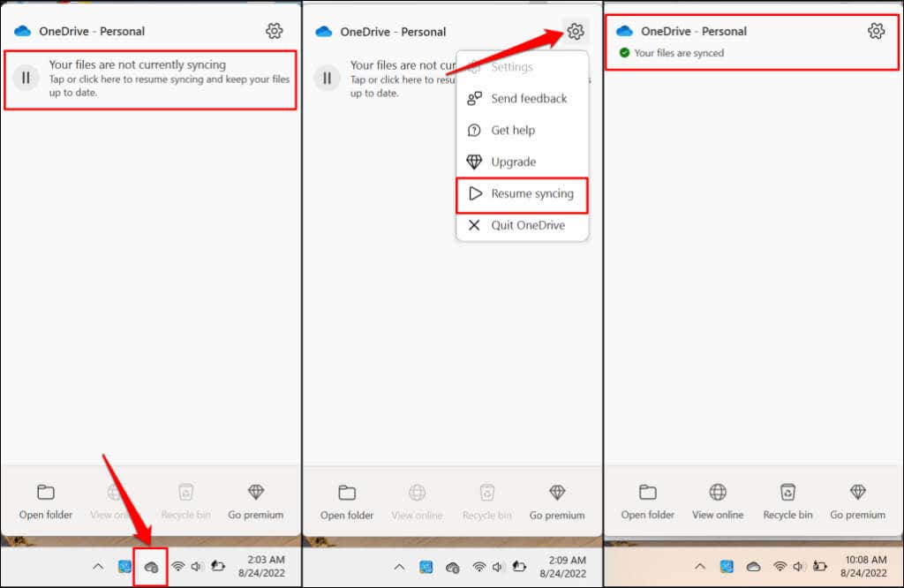Click the pause icon in the middle OneDrive panel

pyautogui.click(x=327, y=78)
